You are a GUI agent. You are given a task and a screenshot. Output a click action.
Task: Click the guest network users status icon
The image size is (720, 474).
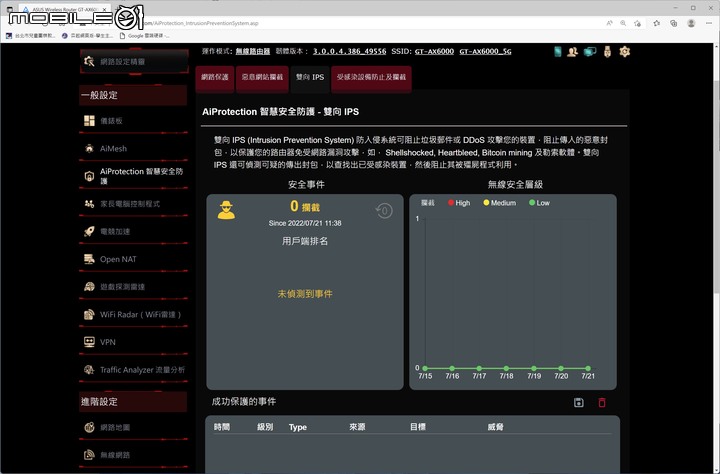572,52
